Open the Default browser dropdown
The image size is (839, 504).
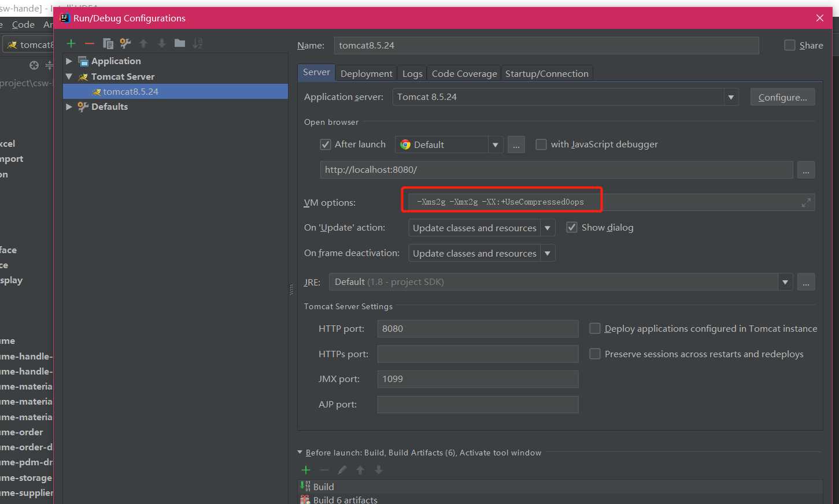click(495, 144)
